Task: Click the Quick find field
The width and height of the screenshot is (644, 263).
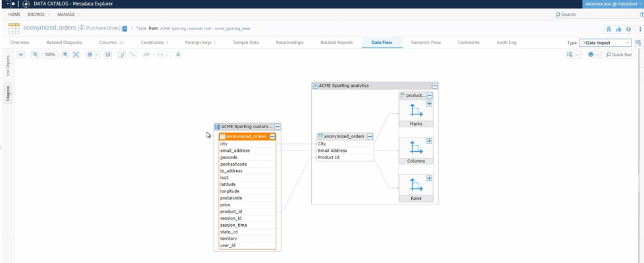Action: click(620, 55)
